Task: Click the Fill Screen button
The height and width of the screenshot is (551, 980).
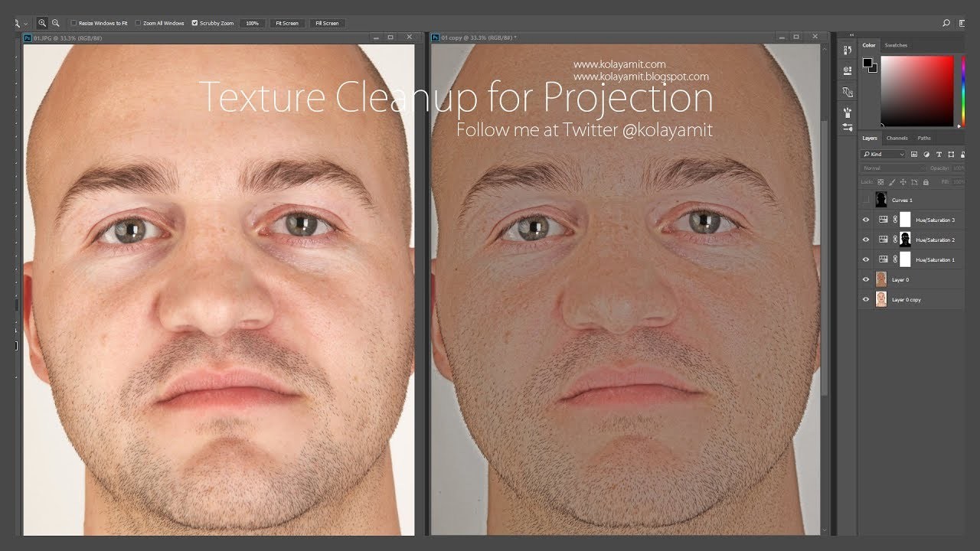Action: click(x=327, y=23)
